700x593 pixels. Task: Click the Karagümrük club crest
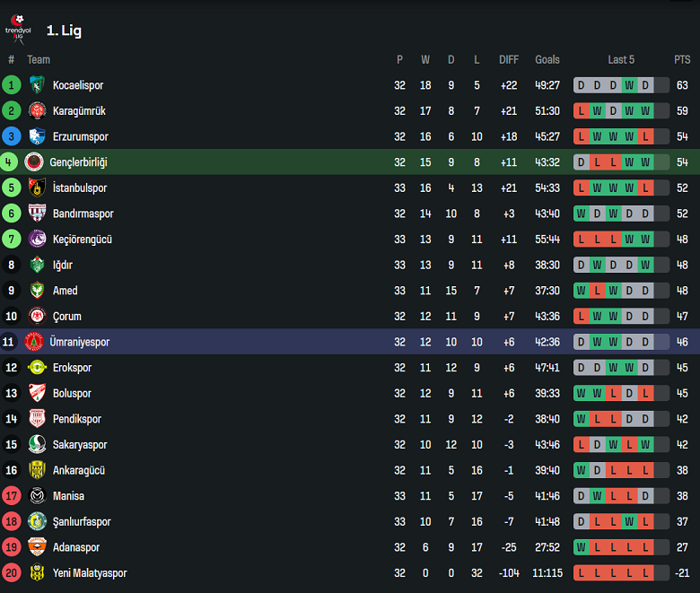point(37,111)
